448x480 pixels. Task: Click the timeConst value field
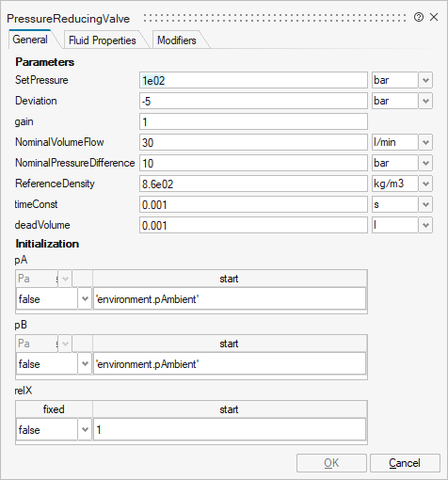pos(253,204)
